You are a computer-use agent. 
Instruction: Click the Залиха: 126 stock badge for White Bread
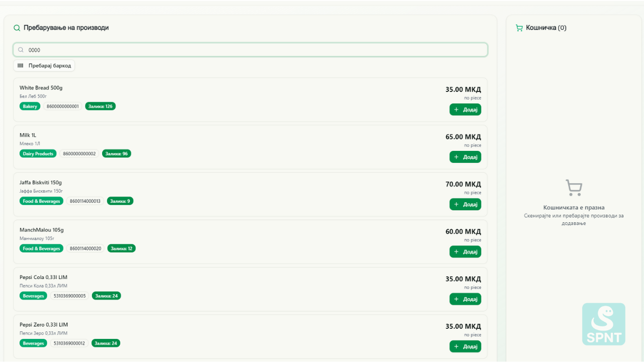pyautogui.click(x=100, y=106)
